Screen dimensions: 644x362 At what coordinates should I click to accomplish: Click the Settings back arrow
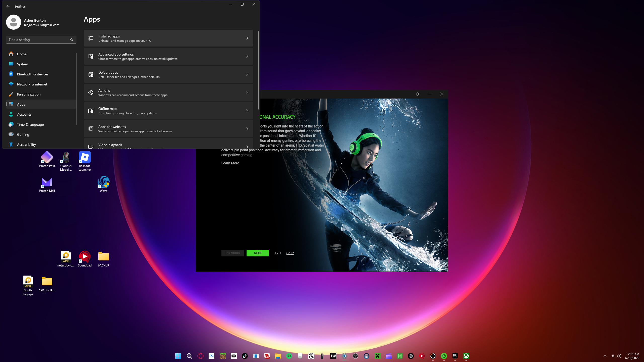(x=8, y=6)
